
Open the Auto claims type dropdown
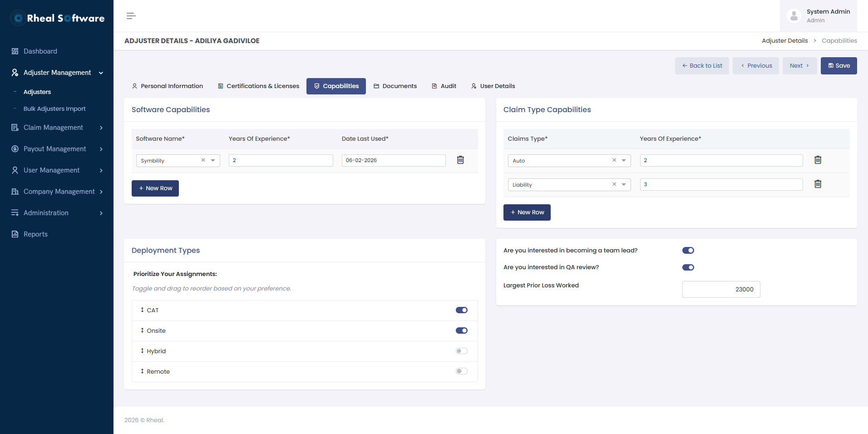click(x=623, y=160)
